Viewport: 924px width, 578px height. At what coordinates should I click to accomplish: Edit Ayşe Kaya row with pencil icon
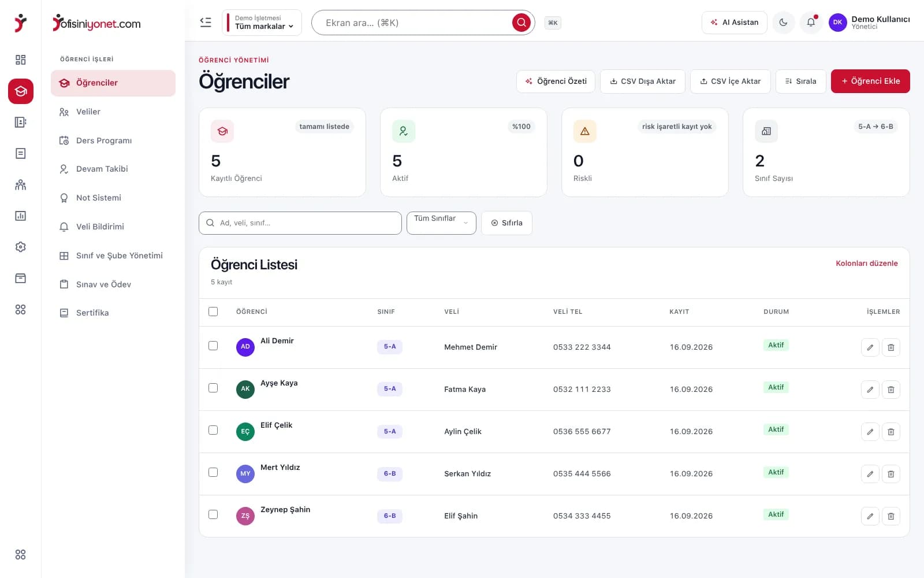point(870,390)
